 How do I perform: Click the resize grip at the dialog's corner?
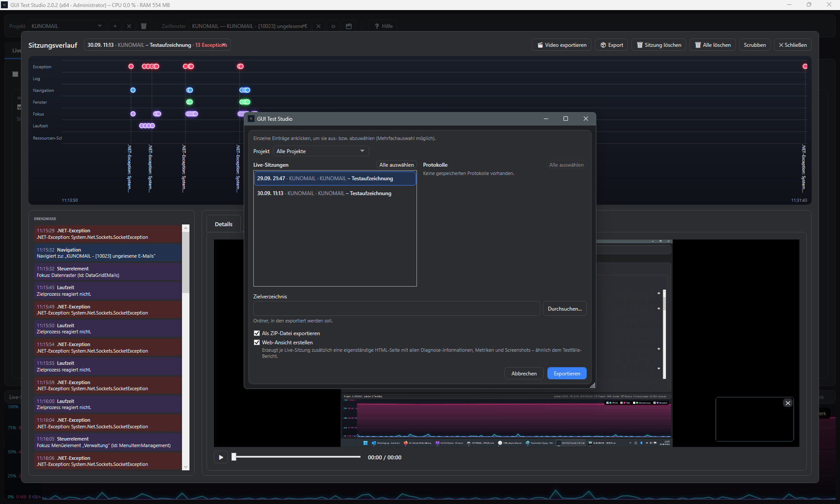click(592, 385)
